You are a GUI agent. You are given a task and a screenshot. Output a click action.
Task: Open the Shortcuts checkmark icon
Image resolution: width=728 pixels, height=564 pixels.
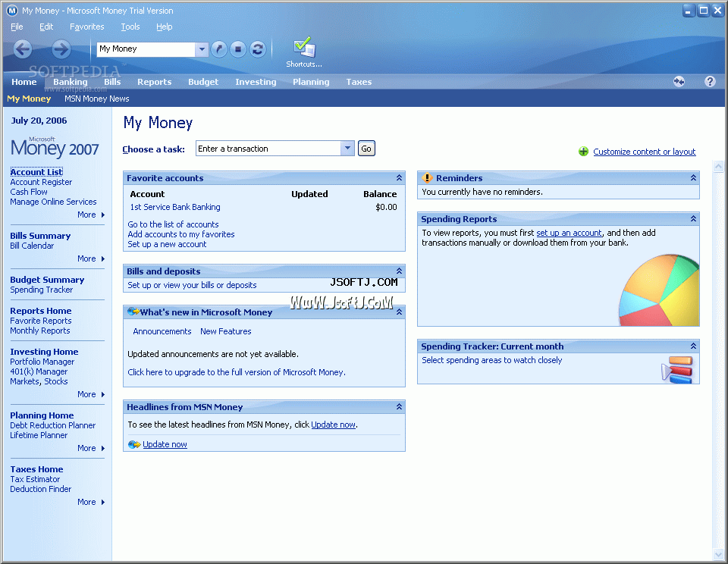point(304,47)
